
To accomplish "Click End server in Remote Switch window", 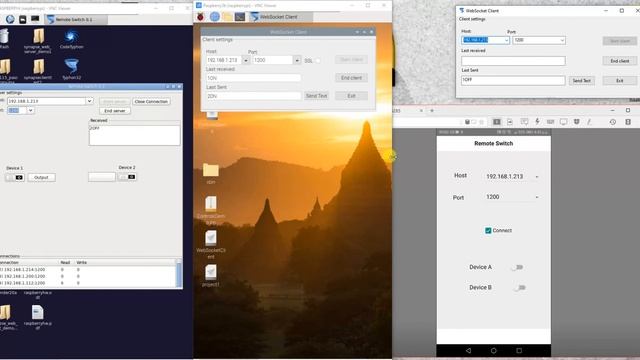I will click(x=115, y=111).
